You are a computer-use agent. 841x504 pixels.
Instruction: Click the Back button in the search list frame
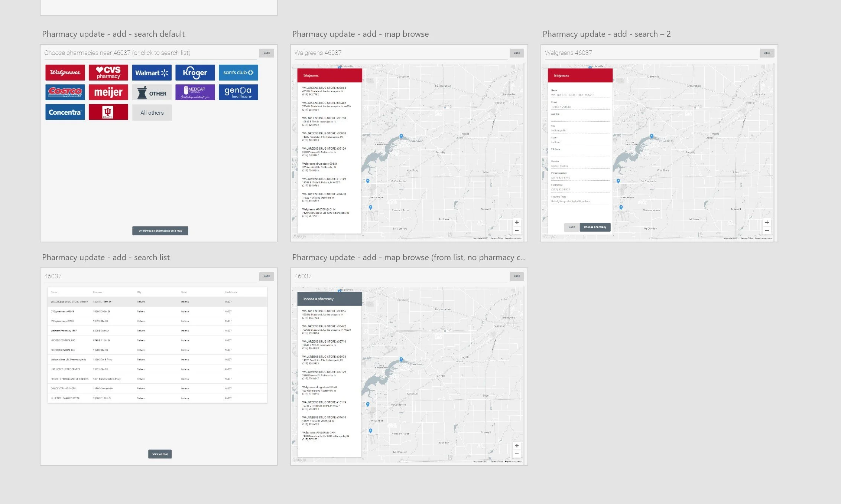click(266, 276)
